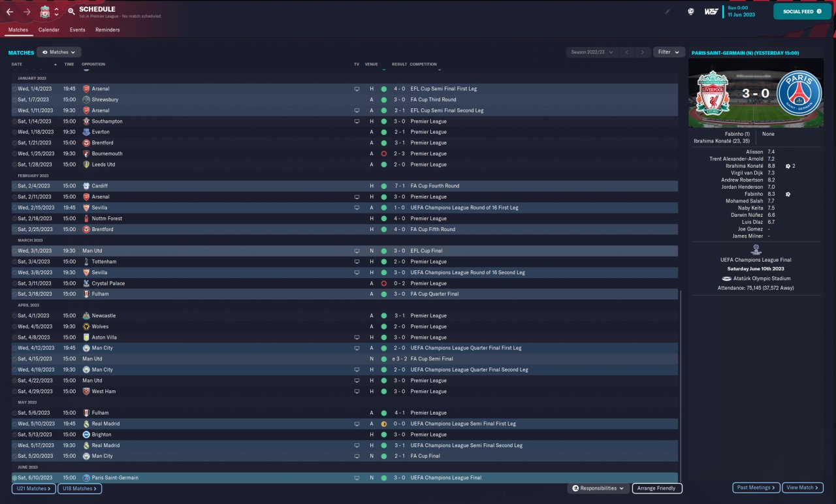Click the red loss indicator on the Bournemouth row
The height and width of the screenshot is (504, 836).
(x=384, y=153)
